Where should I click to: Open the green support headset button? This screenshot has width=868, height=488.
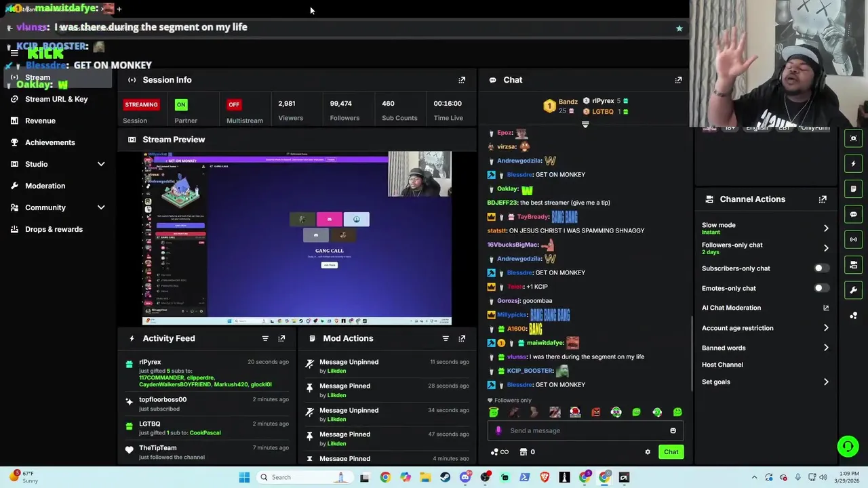[x=848, y=446]
